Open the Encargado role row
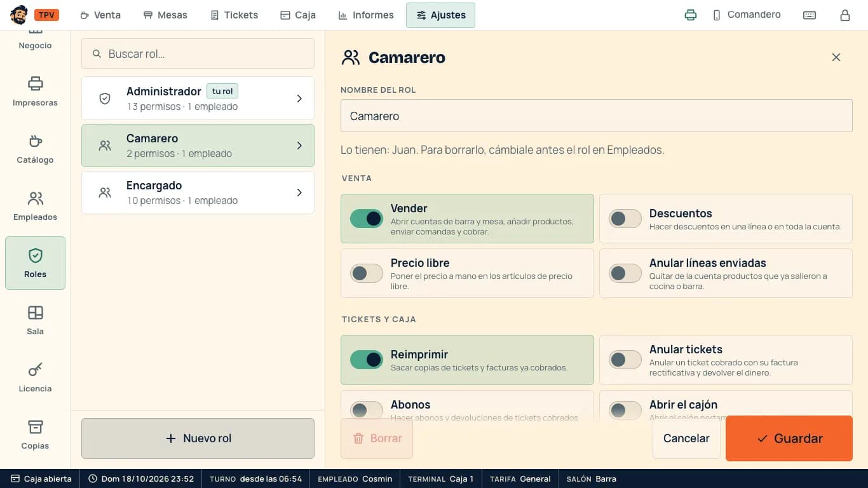868x488 pixels. pos(198,193)
